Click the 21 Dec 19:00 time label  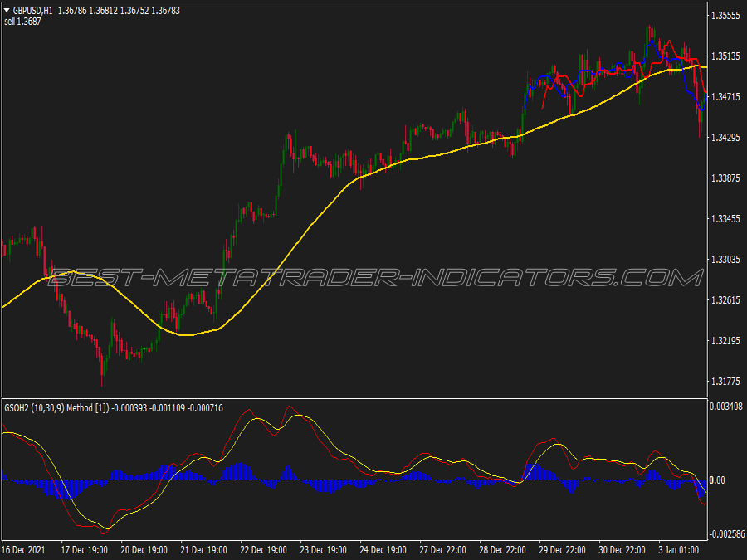(x=204, y=550)
